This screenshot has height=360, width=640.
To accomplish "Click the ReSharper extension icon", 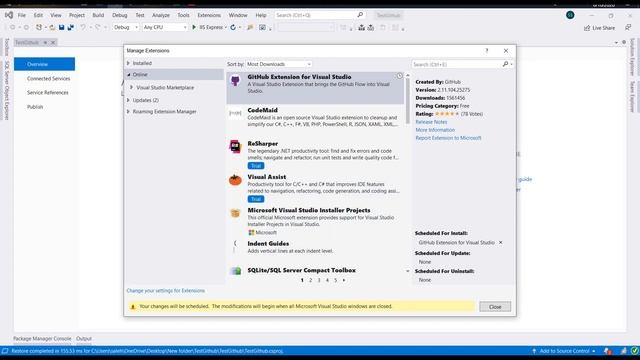I will pos(235,146).
